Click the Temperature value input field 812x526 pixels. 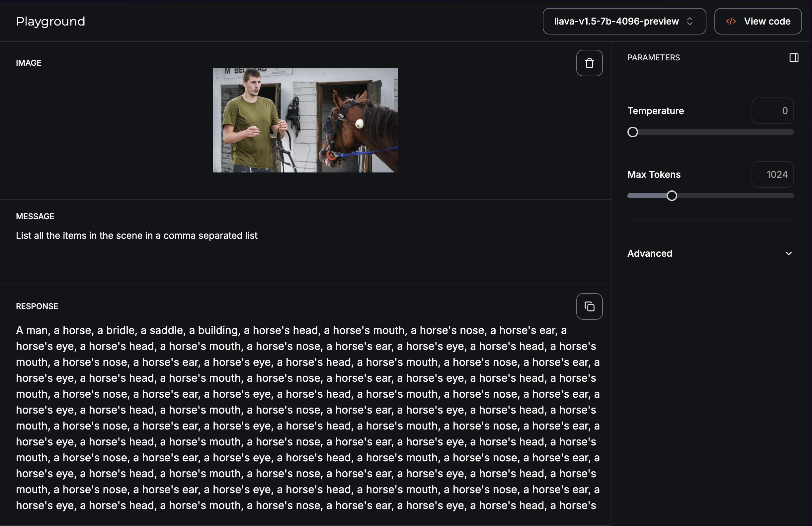[772, 111]
